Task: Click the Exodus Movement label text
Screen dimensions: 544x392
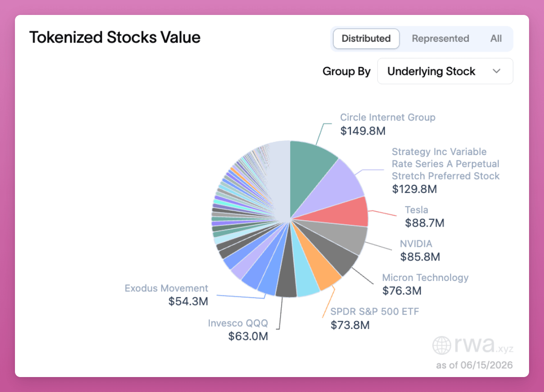Action: pos(166,288)
